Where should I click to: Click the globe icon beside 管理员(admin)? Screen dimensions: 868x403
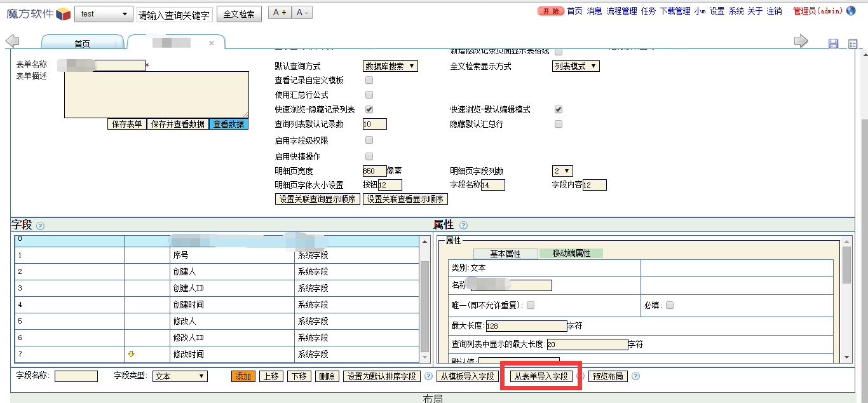click(x=850, y=11)
